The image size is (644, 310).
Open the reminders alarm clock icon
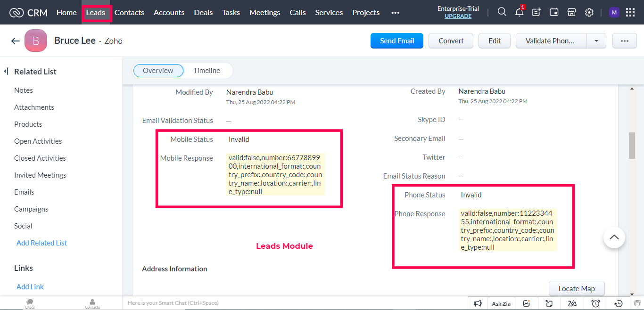coord(596,303)
